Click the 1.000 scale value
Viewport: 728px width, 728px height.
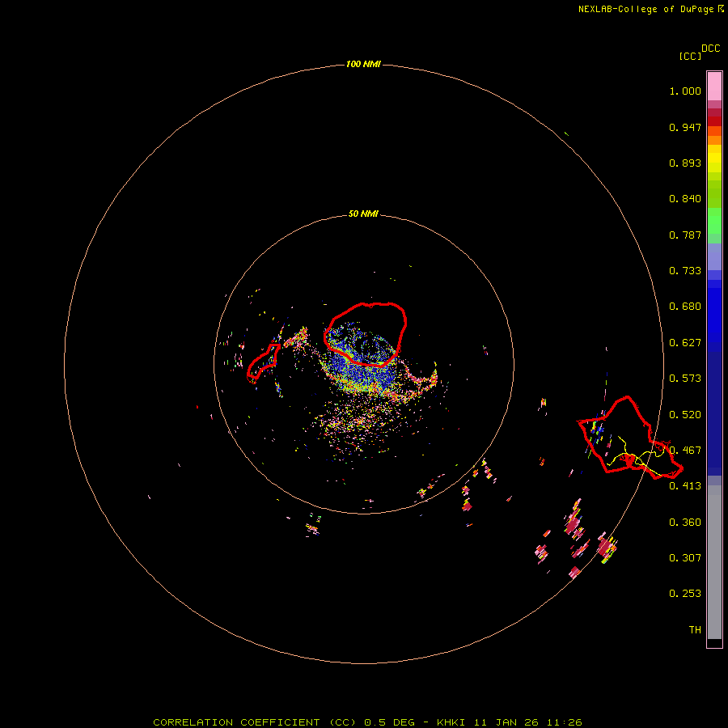[685, 91]
